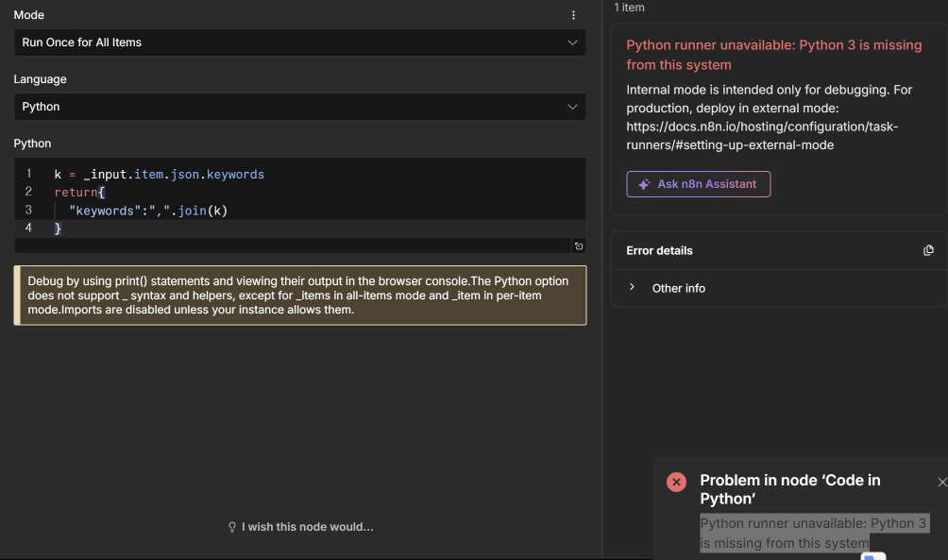948x560 pixels.
Task: Click the red 'Python runner unavailable' error title
Action: (774, 55)
